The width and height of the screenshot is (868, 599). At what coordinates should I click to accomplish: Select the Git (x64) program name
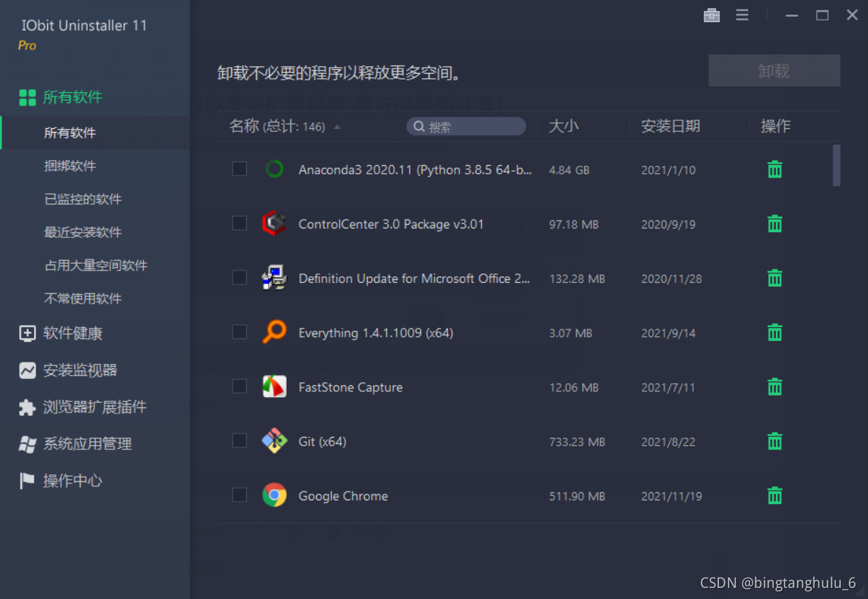[x=322, y=442]
